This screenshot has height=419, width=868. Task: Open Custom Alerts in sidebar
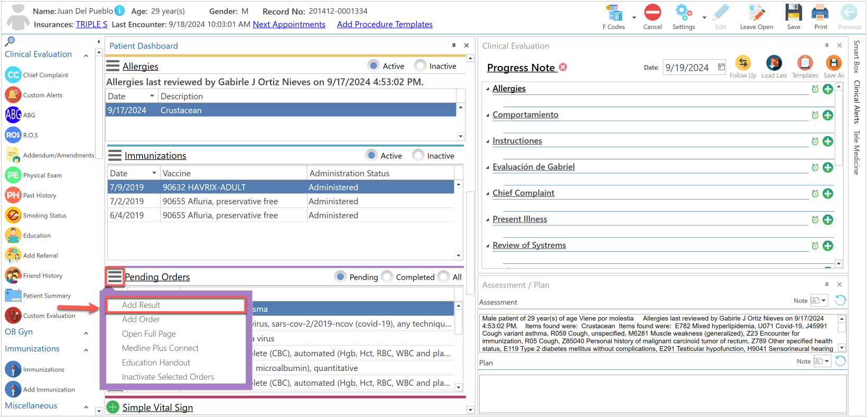(x=43, y=95)
